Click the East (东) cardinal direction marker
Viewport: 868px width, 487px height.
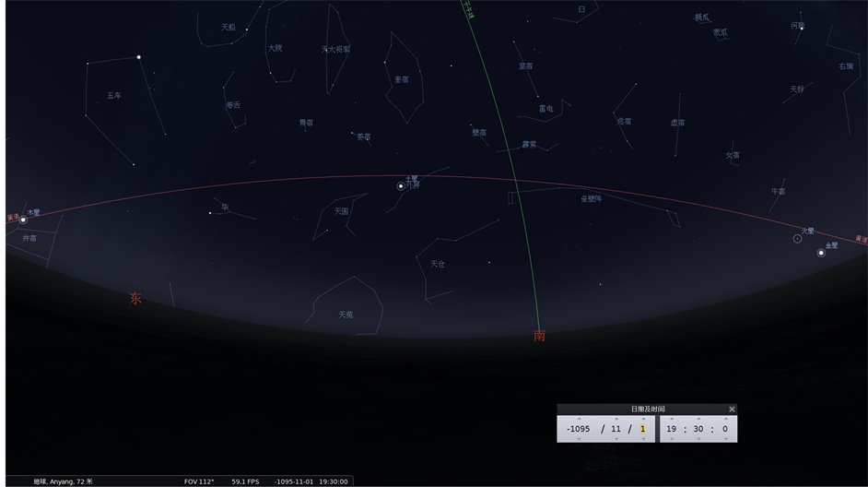(x=135, y=299)
